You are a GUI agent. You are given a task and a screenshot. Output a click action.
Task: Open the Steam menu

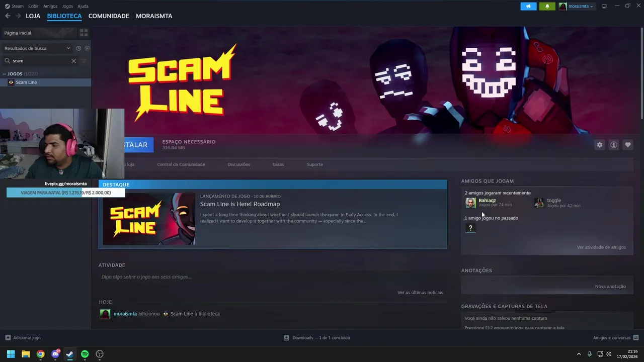[x=14, y=6]
